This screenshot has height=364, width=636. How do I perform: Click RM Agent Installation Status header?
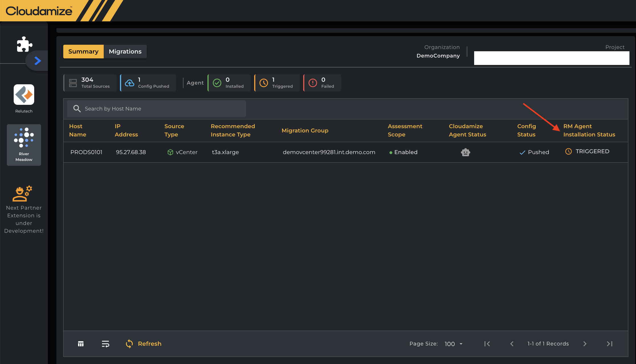pyautogui.click(x=589, y=130)
